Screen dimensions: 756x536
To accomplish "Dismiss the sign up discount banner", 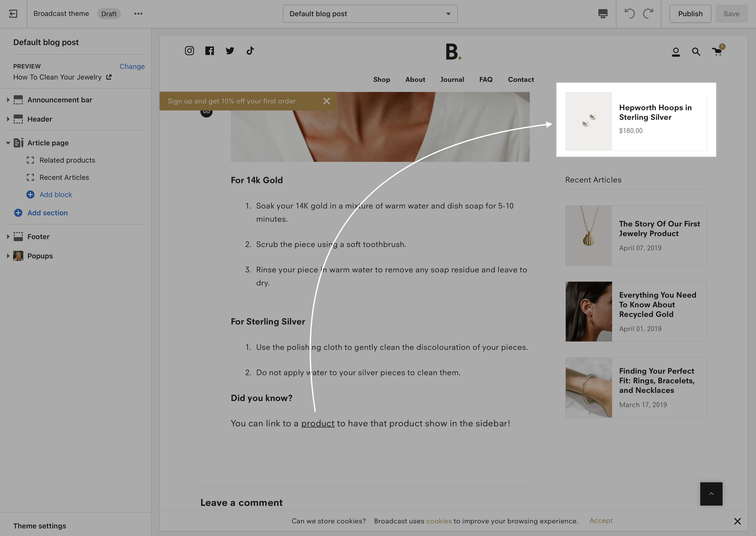I will pos(326,101).
